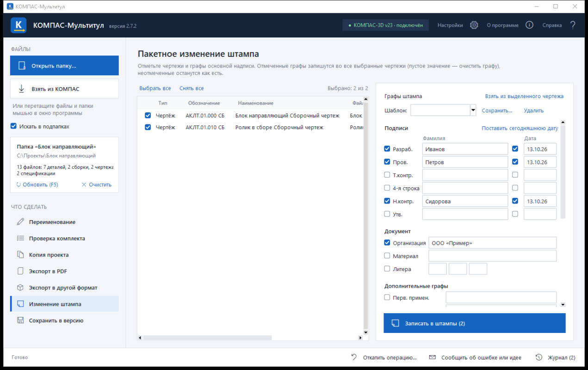This screenshot has height=370, width=588.
Task: Click the Организация field with ООО «Пример»
Action: point(493,243)
